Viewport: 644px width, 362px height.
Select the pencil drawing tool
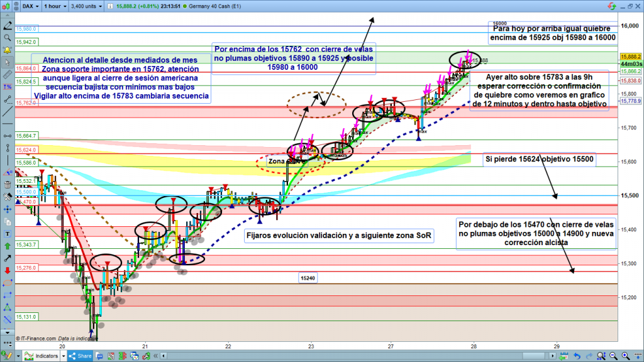tap(7, 27)
